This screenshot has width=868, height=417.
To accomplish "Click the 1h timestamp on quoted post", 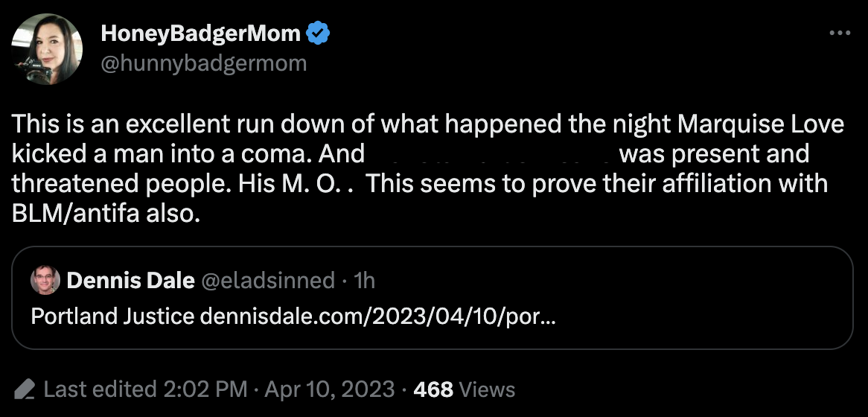I will [365, 280].
